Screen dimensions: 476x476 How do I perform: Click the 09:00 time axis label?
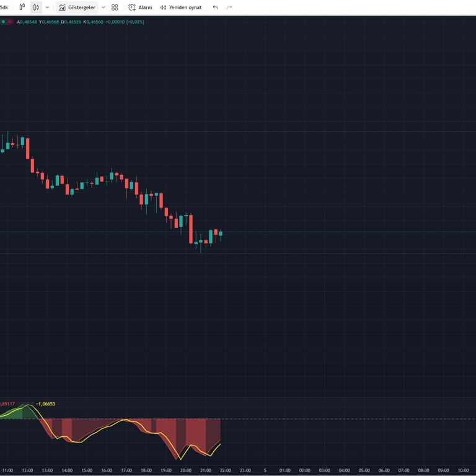click(x=444, y=470)
